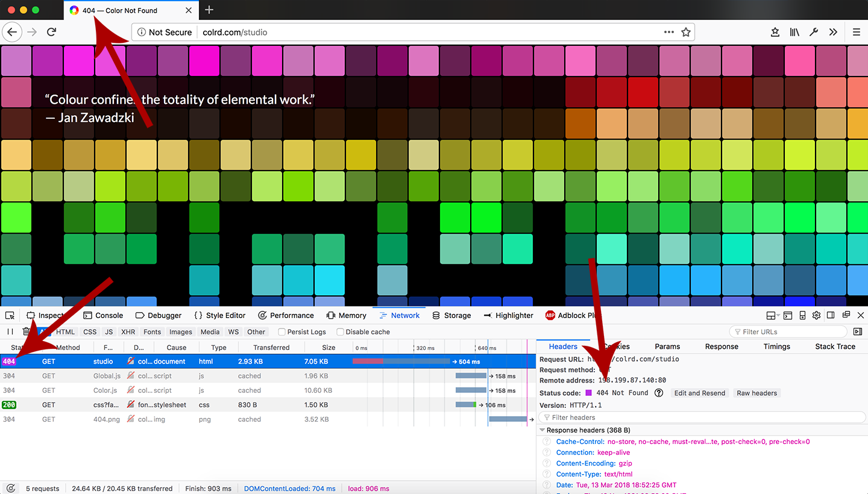Open the page actions three-dot menu
The height and width of the screenshot is (494, 868).
pos(669,33)
